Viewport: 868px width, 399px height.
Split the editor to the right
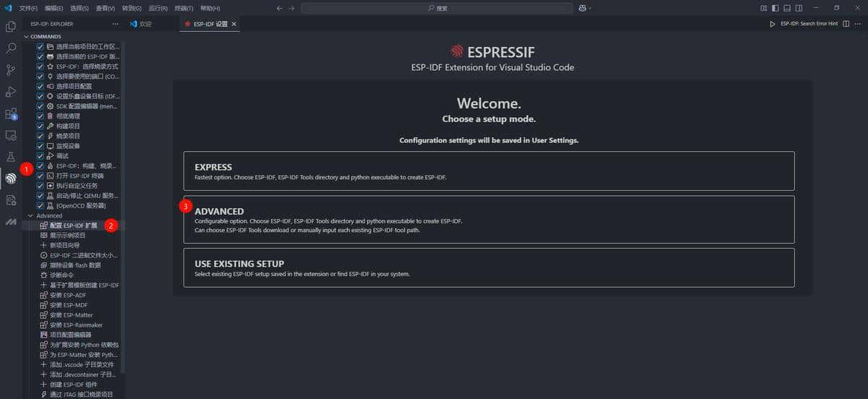[846, 24]
